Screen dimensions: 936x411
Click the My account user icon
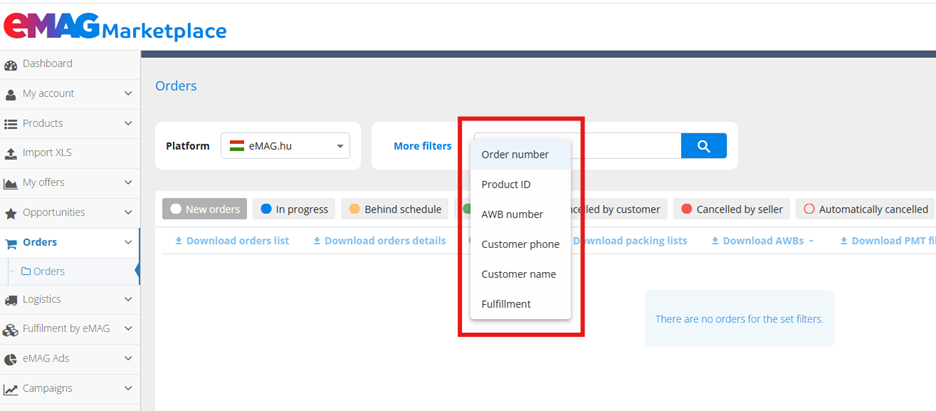pyautogui.click(x=11, y=94)
